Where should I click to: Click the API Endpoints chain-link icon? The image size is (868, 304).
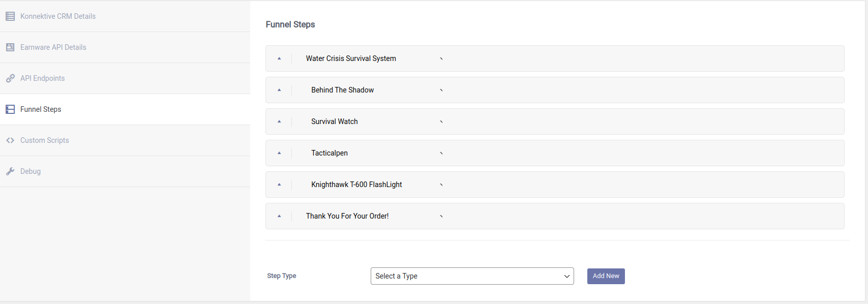(x=10, y=78)
